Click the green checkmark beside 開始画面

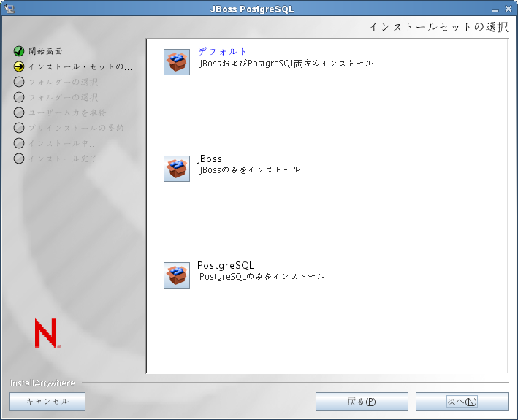(x=19, y=51)
